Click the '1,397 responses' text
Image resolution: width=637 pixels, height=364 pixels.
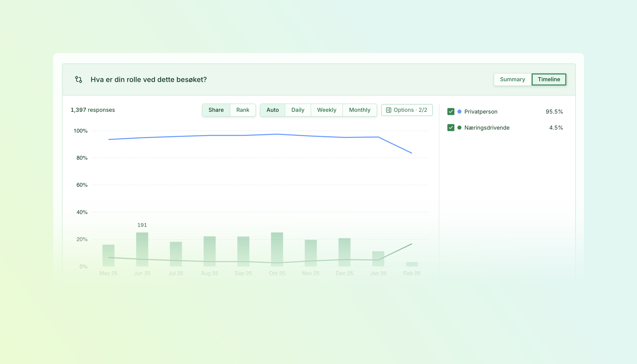tap(93, 110)
